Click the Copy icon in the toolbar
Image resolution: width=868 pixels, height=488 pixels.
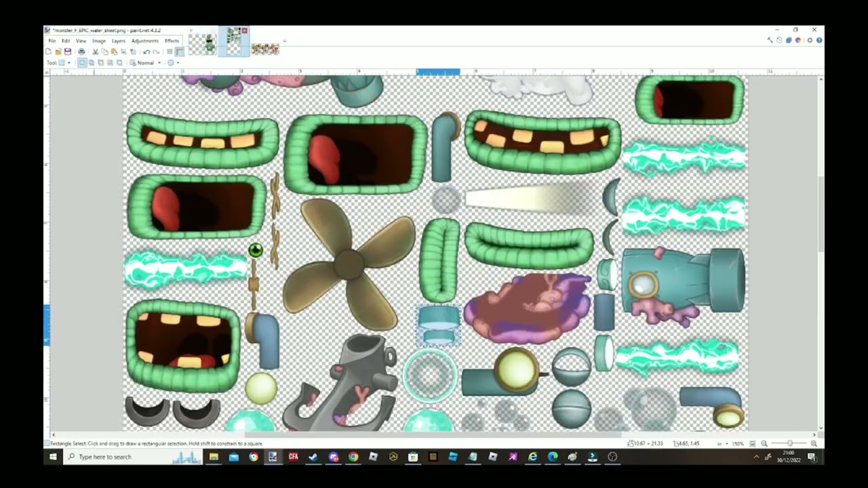click(104, 52)
